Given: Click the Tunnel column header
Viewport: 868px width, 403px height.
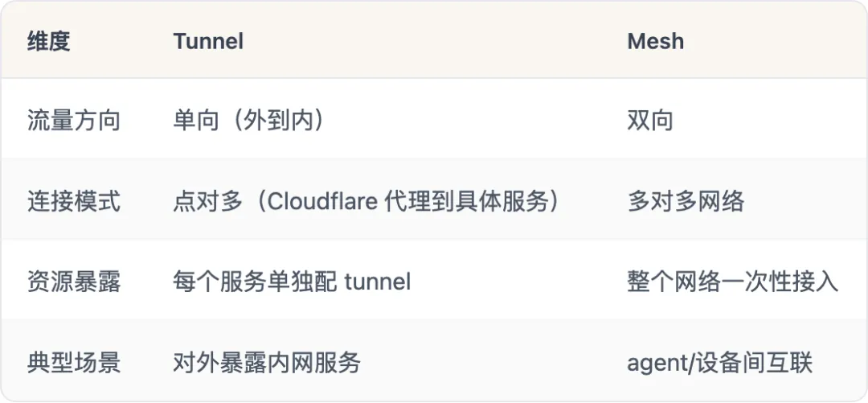Looking at the screenshot, I should (208, 41).
